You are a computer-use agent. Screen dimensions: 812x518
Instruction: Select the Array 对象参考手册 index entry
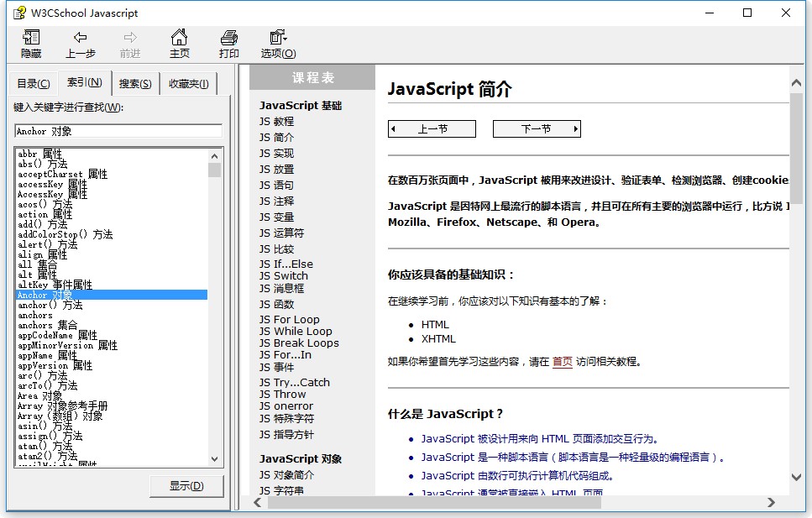point(63,406)
